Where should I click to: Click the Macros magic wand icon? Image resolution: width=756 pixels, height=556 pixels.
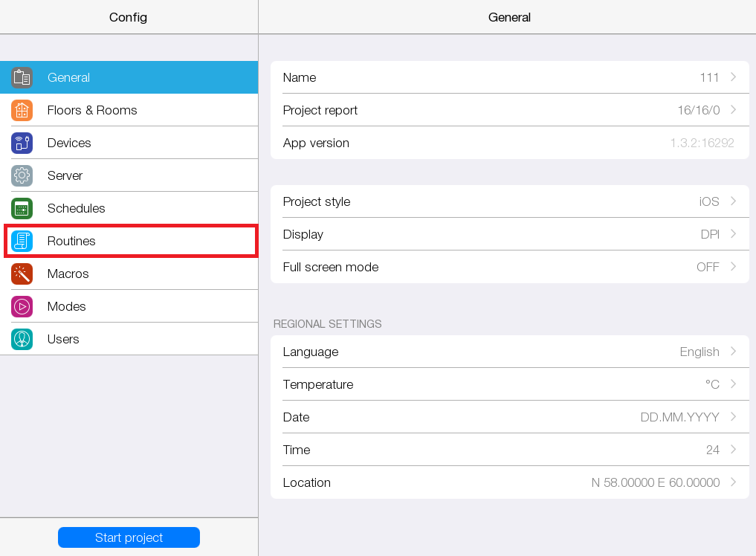[22, 274]
